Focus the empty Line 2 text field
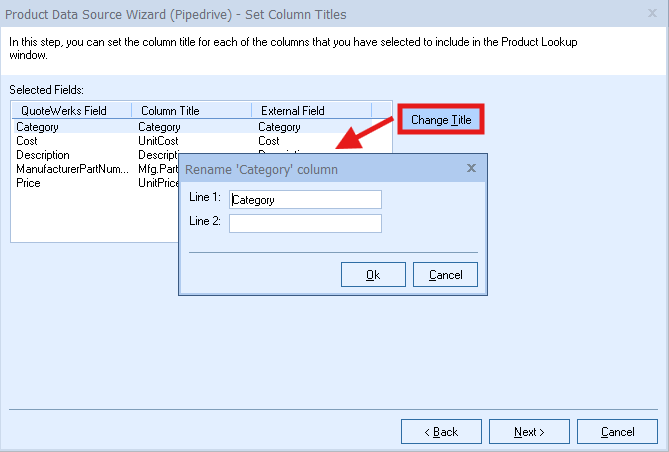The width and height of the screenshot is (669, 452). (305, 223)
